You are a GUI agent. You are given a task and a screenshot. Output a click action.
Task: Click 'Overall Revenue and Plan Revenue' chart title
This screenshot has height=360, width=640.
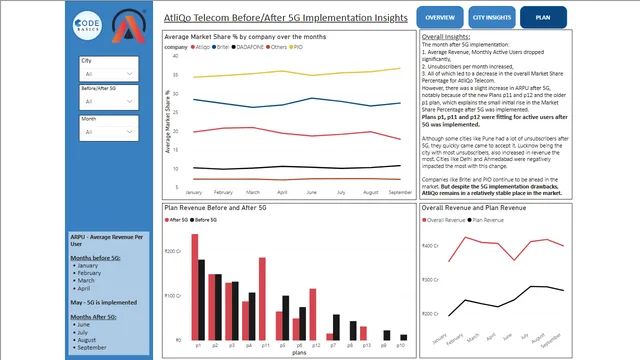474,208
